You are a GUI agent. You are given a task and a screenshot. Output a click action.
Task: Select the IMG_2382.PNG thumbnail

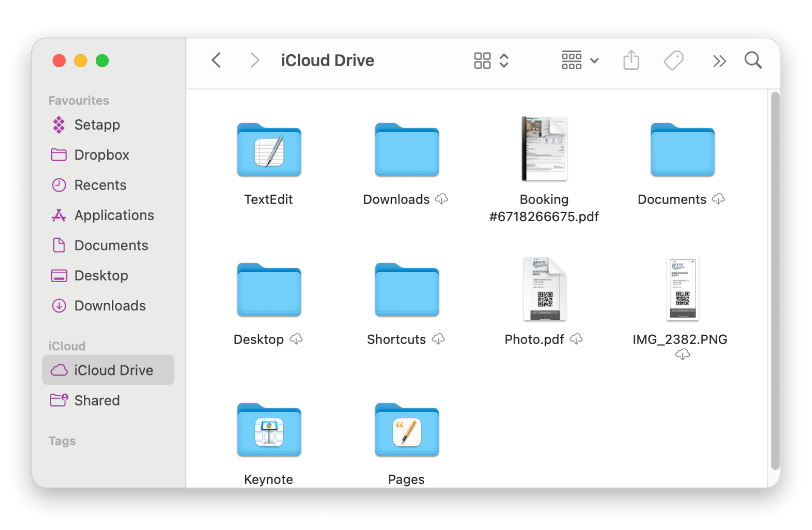tap(682, 289)
